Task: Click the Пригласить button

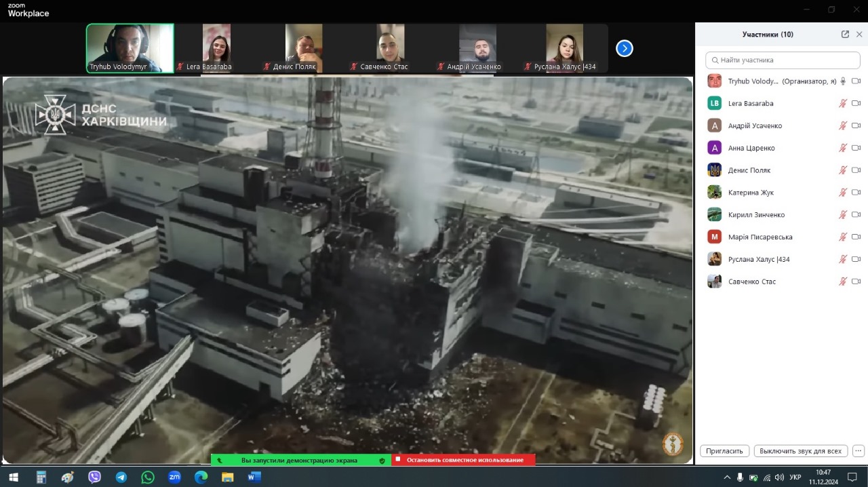Action: (724, 451)
